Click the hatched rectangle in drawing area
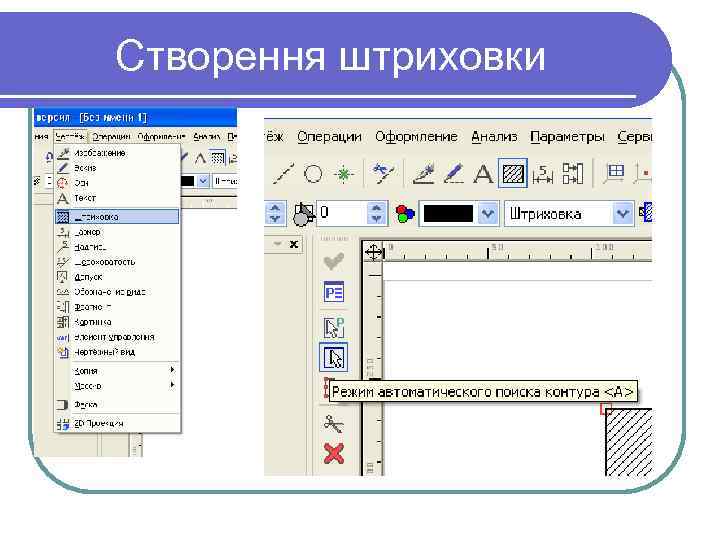Screen dimensions: 720x540 629,442
